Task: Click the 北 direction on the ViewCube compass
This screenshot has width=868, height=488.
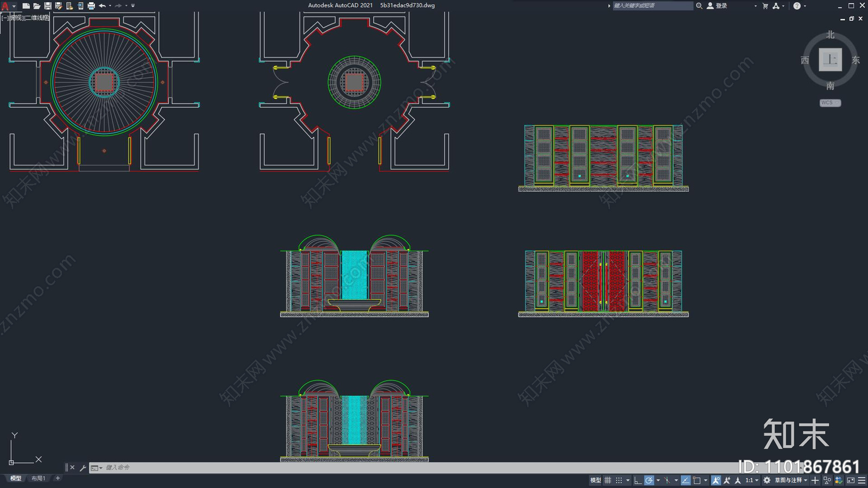Action: point(830,35)
